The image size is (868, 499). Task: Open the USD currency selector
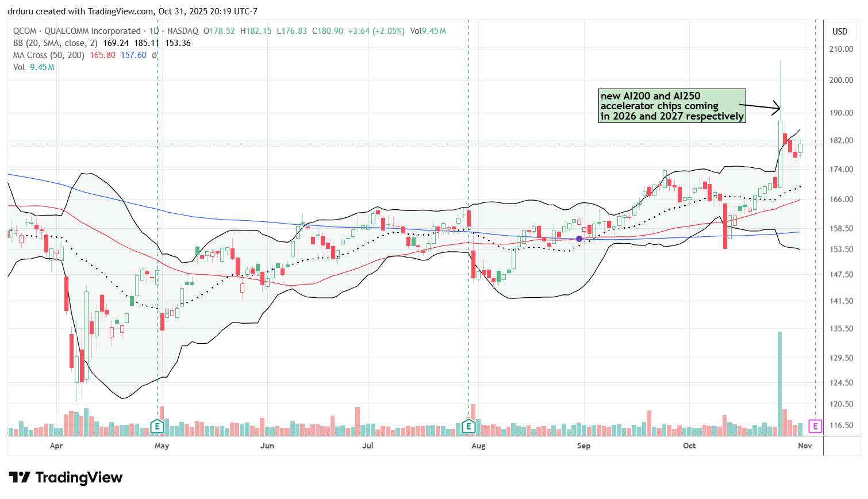click(840, 32)
